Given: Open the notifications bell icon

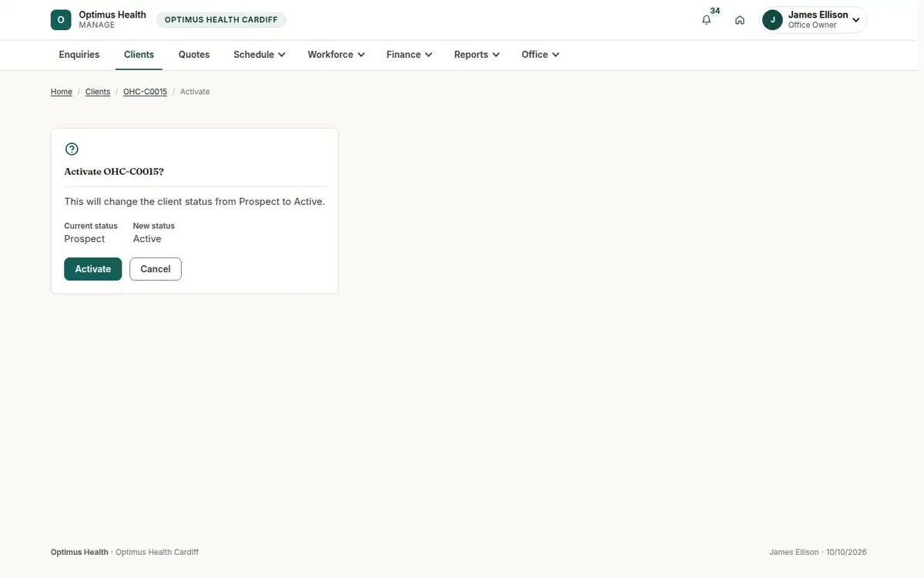Looking at the screenshot, I should coord(706,20).
